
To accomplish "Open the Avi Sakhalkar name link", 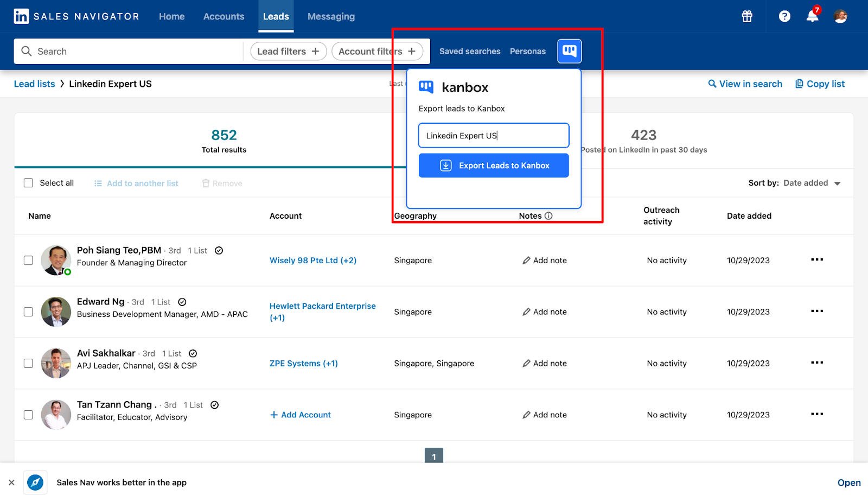I will 106,353.
